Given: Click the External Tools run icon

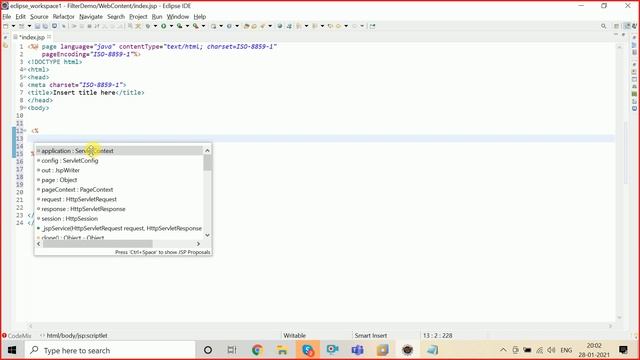Looking at the screenshot, I should [195, 26].
